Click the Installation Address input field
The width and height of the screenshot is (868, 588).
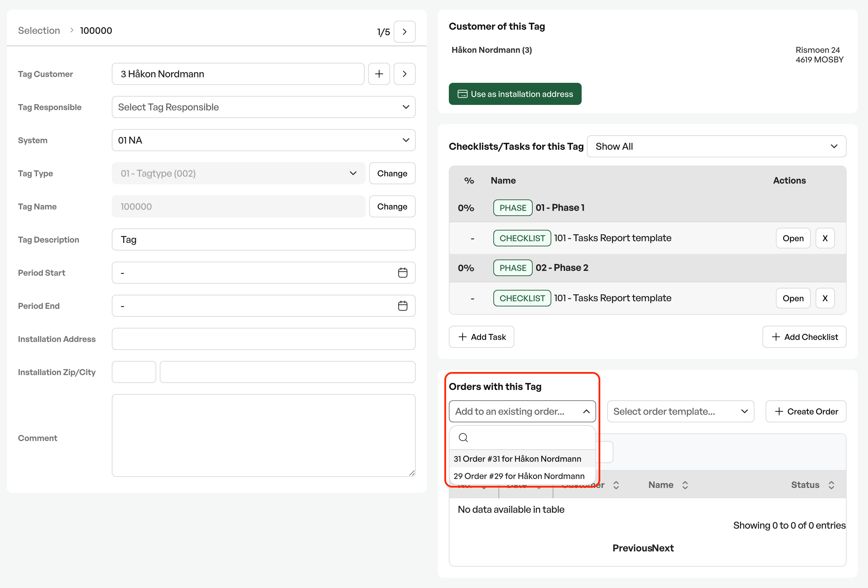pos(264,339)
